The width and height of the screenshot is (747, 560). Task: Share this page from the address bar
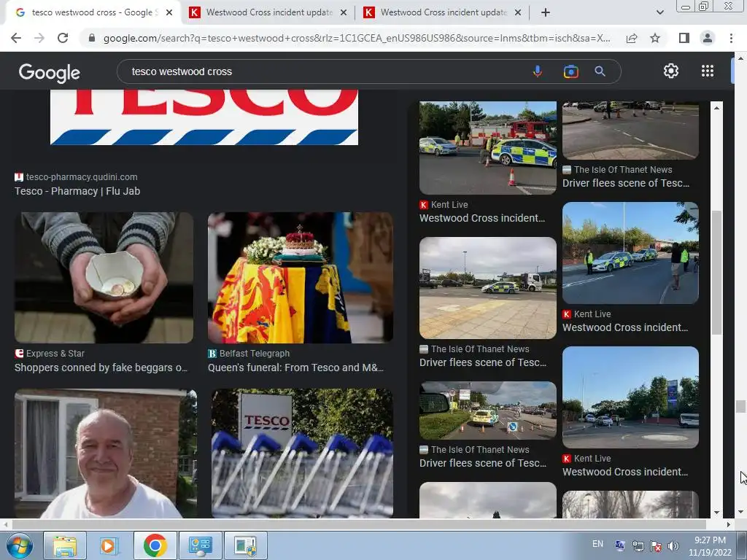pos(632,38)
